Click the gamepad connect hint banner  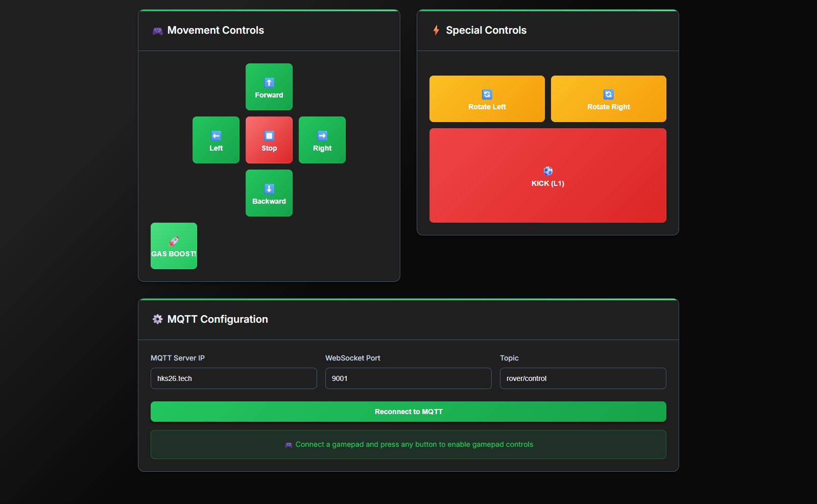pyautogui.click(x=408, y=444)
